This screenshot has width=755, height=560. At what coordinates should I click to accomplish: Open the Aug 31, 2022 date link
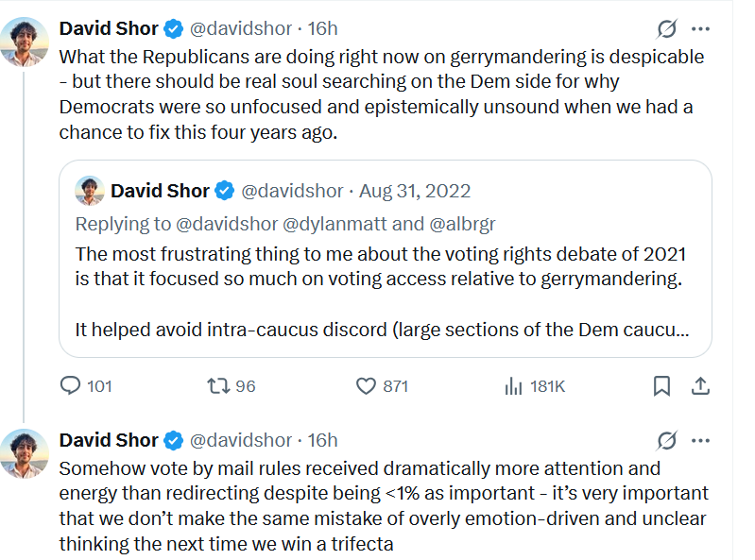click(415, 191)
